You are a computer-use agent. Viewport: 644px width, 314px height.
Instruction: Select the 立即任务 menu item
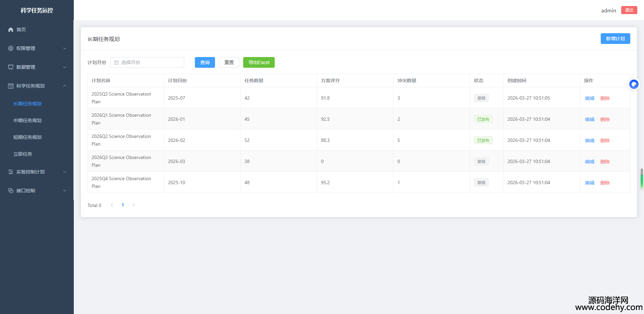[x=23, y=154]
